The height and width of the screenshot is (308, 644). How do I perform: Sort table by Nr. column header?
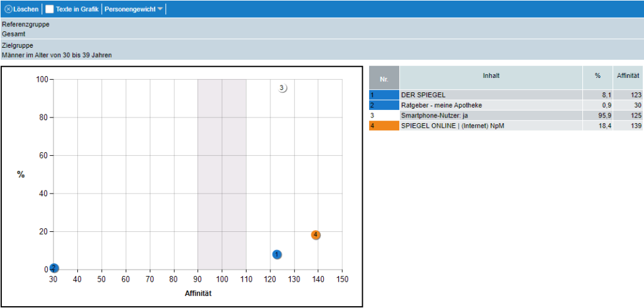click(x=384, y=77)
